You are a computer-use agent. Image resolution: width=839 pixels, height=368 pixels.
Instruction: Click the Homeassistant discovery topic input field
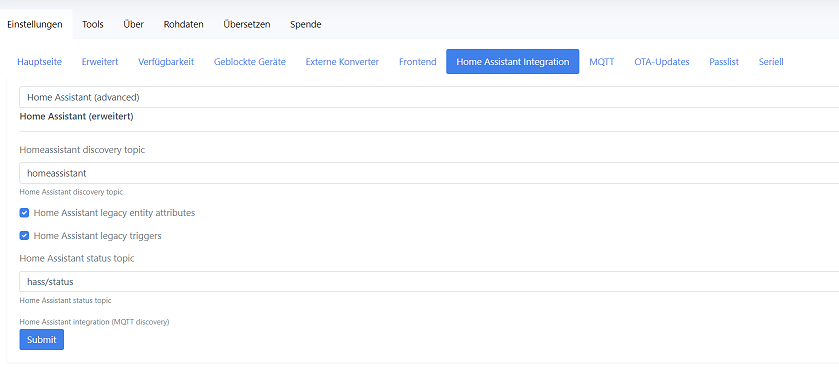pos(429,173)
